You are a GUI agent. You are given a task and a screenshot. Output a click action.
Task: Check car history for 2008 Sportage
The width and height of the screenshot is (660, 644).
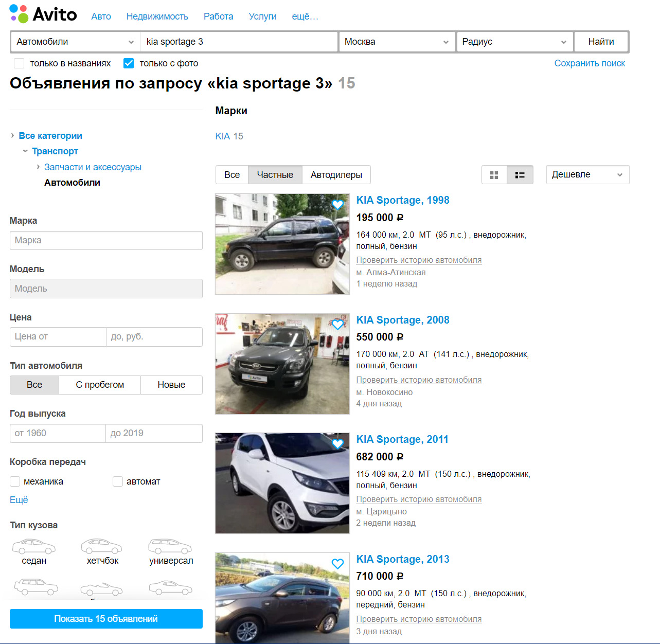419,380
